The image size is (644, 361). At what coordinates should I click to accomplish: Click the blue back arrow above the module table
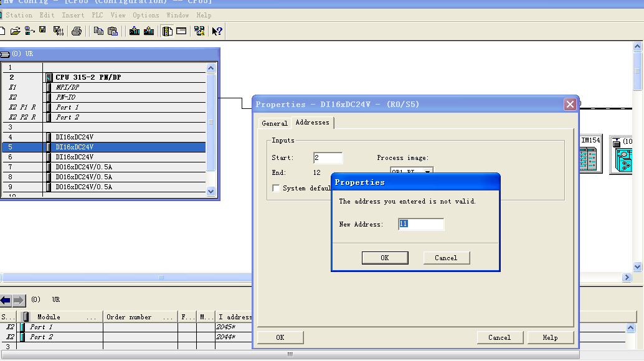(6, 301)
